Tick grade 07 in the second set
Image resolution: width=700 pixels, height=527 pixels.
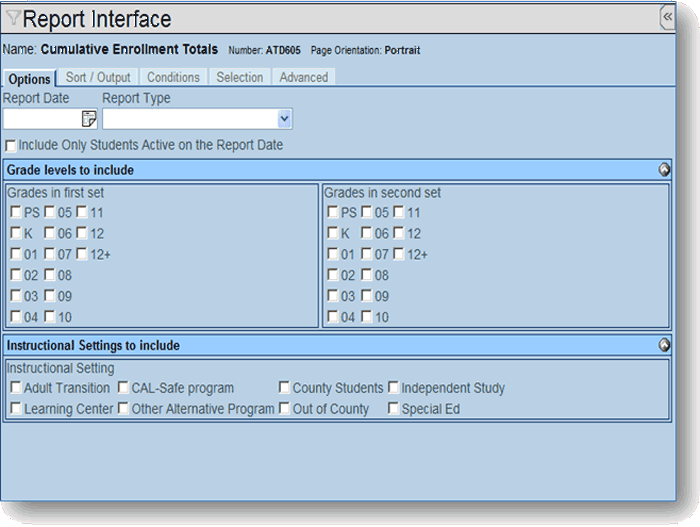coord(367,254)
